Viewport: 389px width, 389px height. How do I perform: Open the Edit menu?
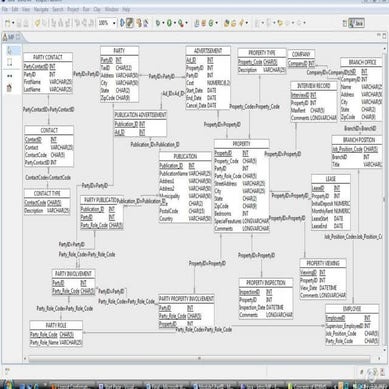pos(15,10)
